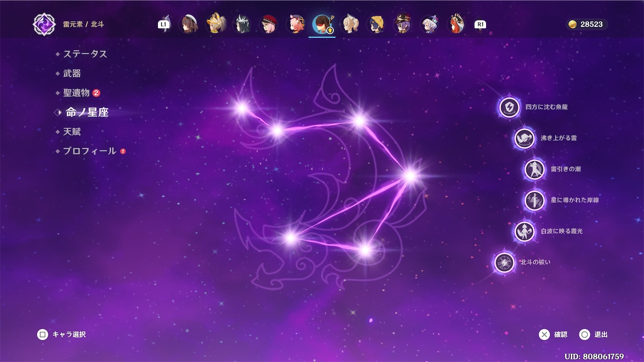644x362 pixels.
Task: Open the figure icon beside 雷引きの潮
Action: tap(535, 169)
